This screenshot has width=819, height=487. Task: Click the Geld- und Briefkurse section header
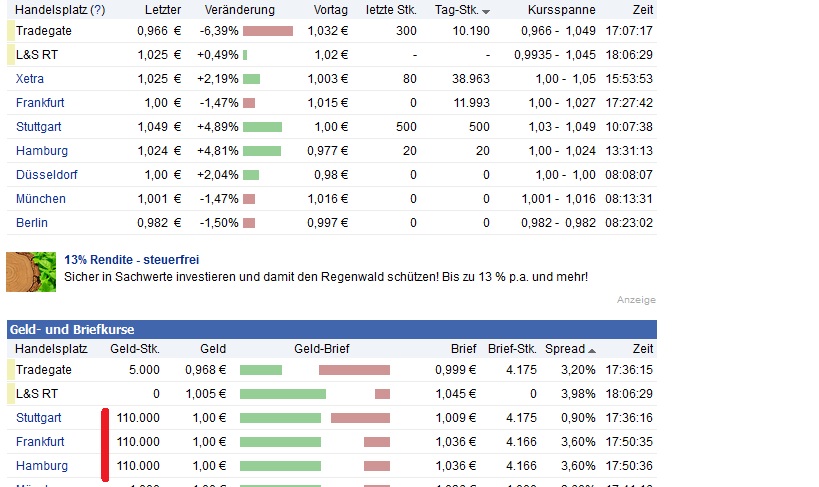point(332,330)
